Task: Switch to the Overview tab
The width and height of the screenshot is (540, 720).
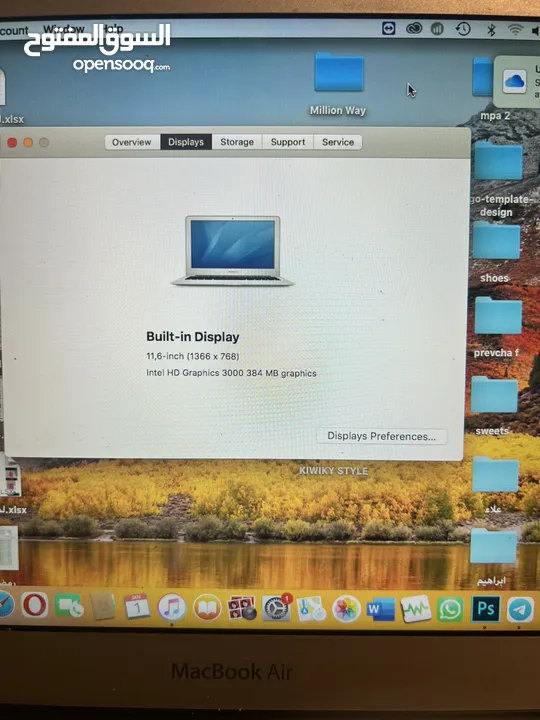Action: pos(132,142)
